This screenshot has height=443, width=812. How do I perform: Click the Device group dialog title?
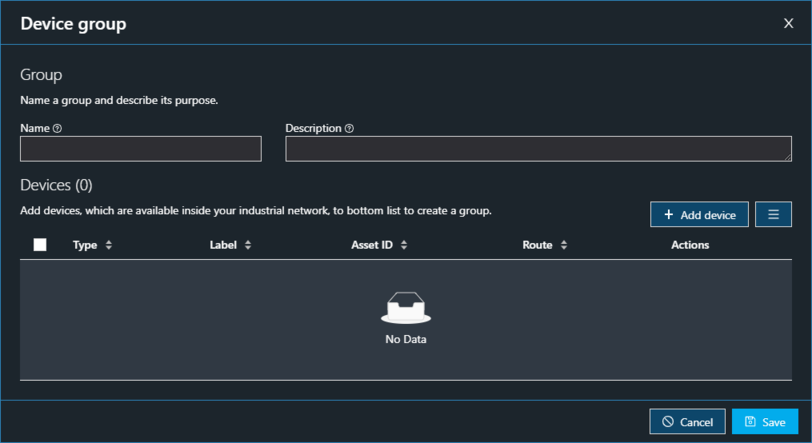73,23
